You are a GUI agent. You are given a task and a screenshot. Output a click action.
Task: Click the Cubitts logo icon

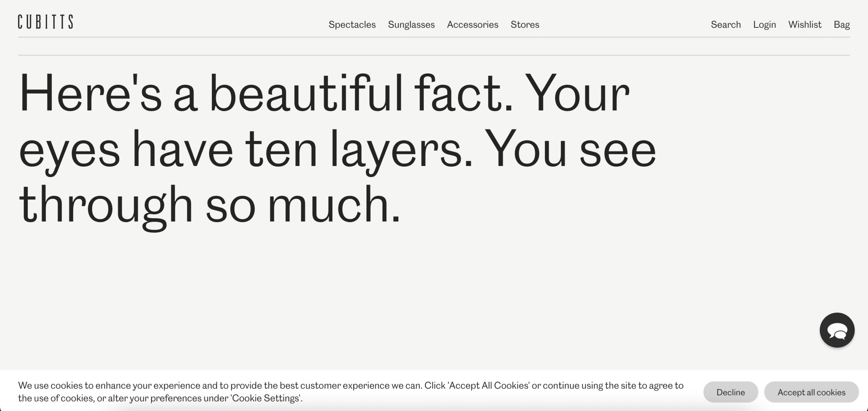[46, 21]
